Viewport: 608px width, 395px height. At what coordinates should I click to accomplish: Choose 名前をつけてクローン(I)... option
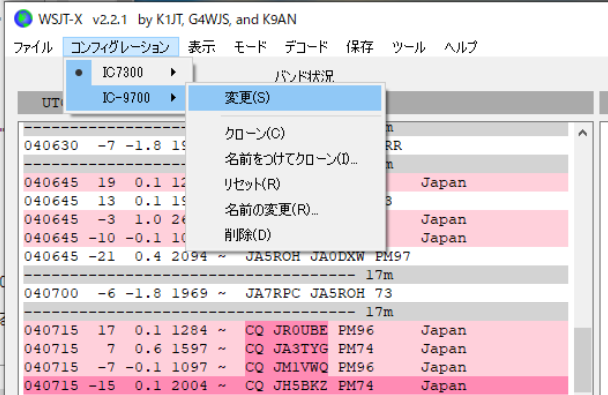(x=285, y=159)
